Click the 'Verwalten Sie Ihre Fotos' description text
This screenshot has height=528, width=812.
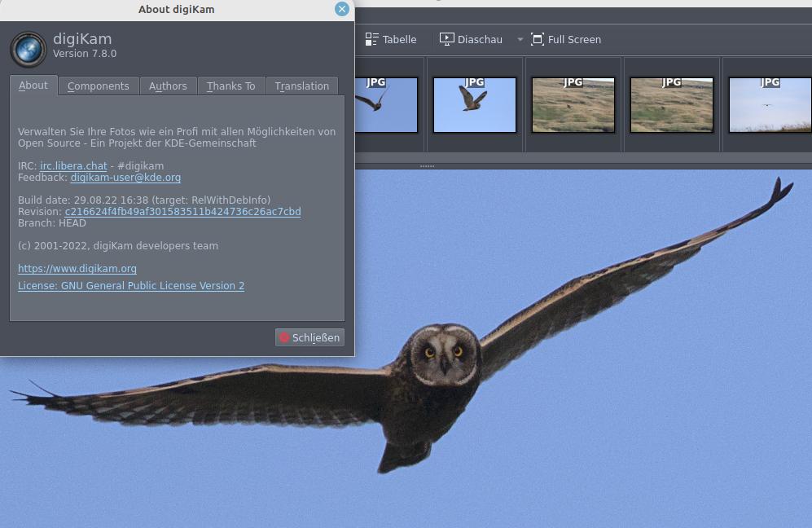point(177,138)
